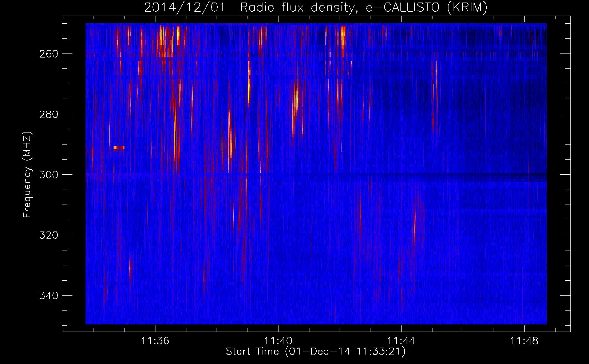Viewport: 589px width, 364px height.
Task: Click the '260' frequency tick label
Action: pos(48,54)
